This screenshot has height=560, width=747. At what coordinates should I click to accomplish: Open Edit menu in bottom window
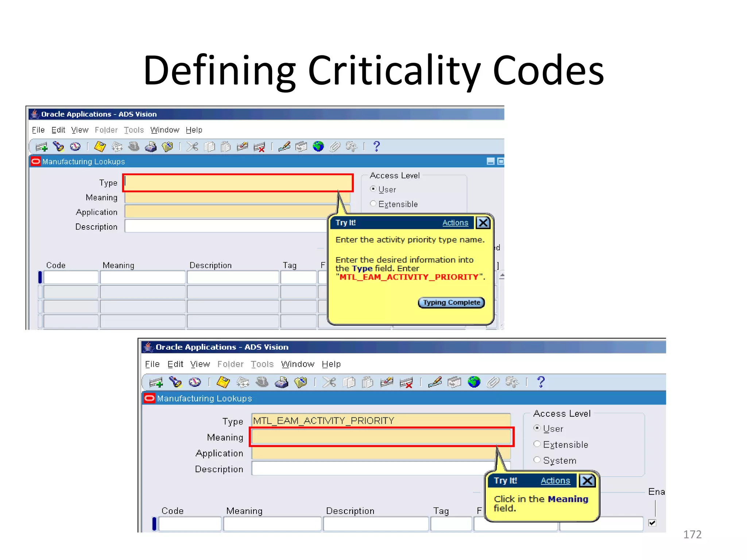[x=175, y=364]
